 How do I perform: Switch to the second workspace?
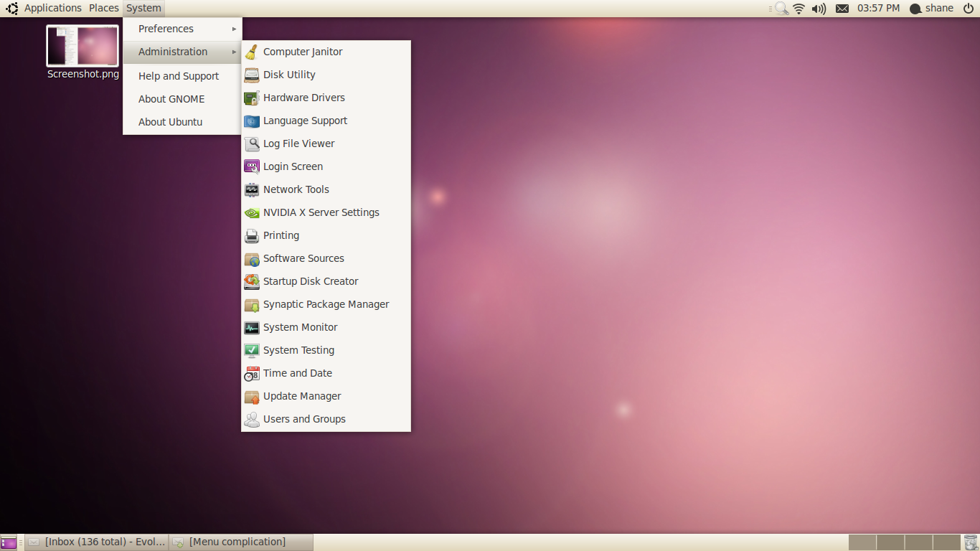[x=890, y=542]
